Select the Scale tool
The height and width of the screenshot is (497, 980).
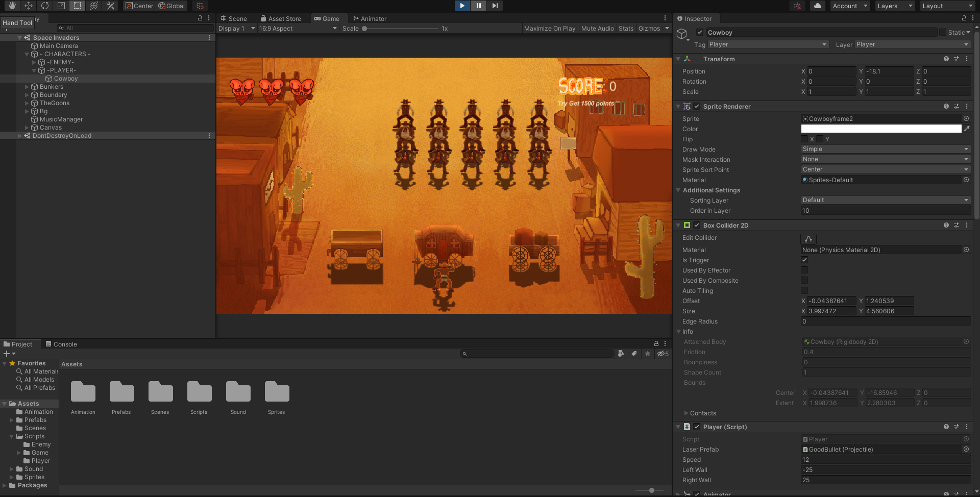pyautogui.click(x=61, y=6)
